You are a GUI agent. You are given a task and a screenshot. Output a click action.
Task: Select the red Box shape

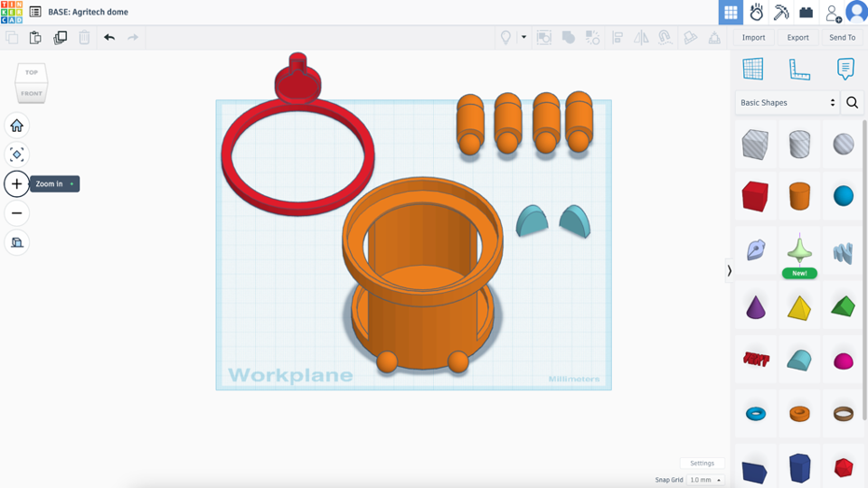tap(755, 196)
